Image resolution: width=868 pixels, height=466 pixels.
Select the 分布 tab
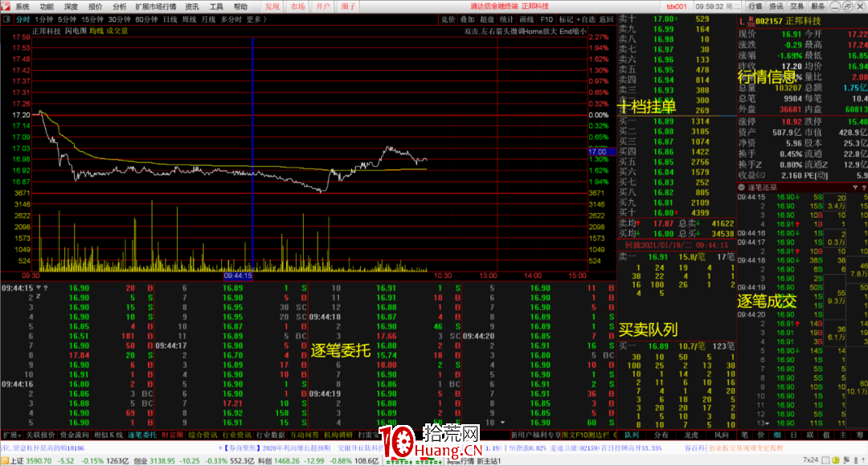661,435
